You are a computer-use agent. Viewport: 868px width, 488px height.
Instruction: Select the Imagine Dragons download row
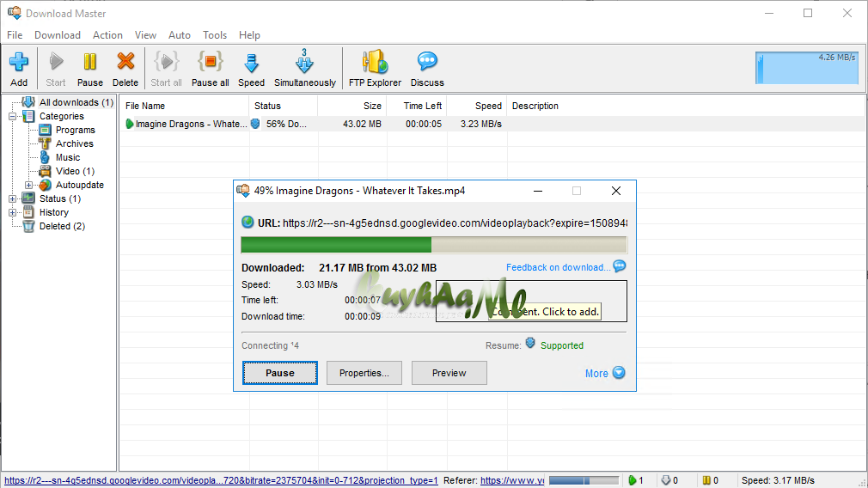492,124
